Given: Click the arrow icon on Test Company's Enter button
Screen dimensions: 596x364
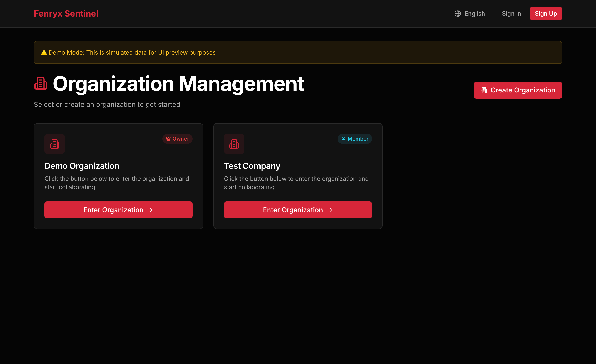Looking at the screenshot, I should pos(330,210).
